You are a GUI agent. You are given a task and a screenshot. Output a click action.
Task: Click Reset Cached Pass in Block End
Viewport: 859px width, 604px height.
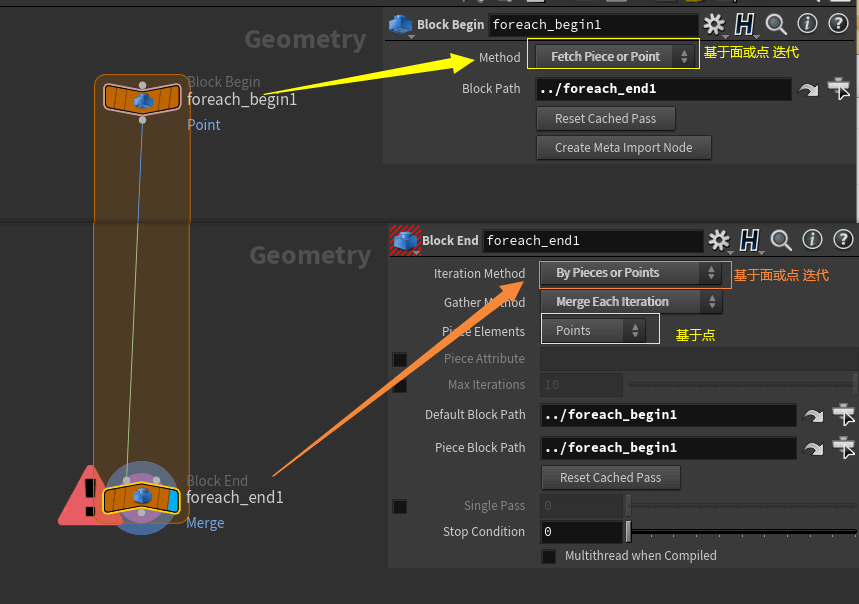click(x=611, y=478)
